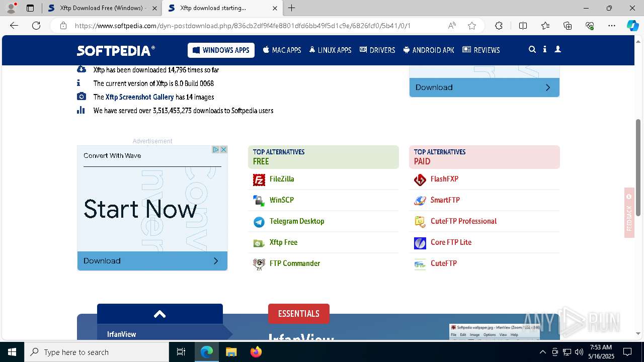The height and width of the screenshot is (362, 644).
Task: Select WINDOWS APPS in Softpedia menu
Action: (x=221, y=50)
